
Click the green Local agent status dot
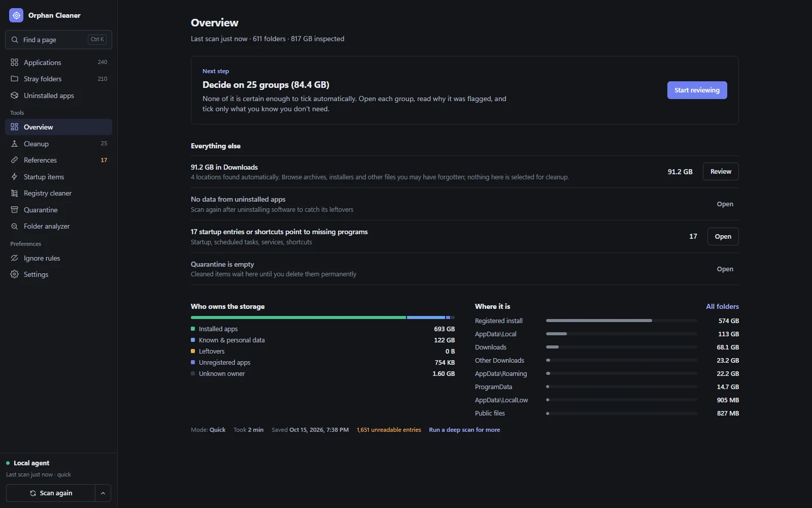click(8, 463)
